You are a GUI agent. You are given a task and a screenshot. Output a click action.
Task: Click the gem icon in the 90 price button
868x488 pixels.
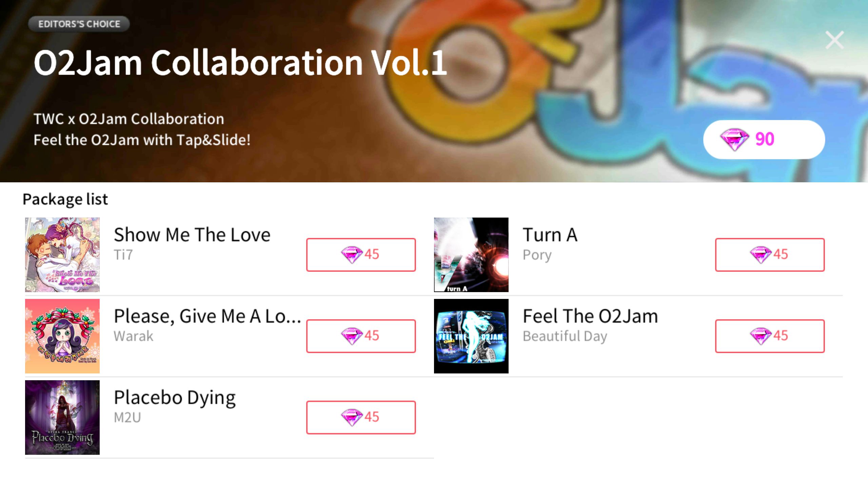(x=734, y=139)
